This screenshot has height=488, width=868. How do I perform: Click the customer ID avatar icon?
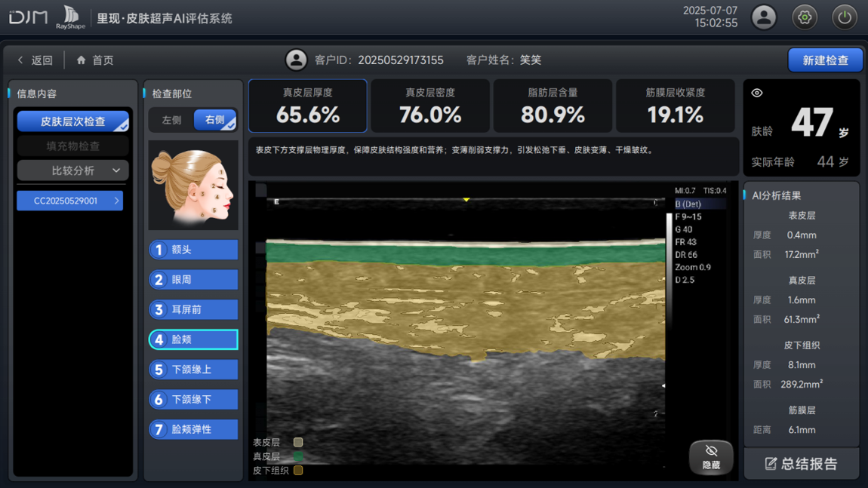(296, 60)
